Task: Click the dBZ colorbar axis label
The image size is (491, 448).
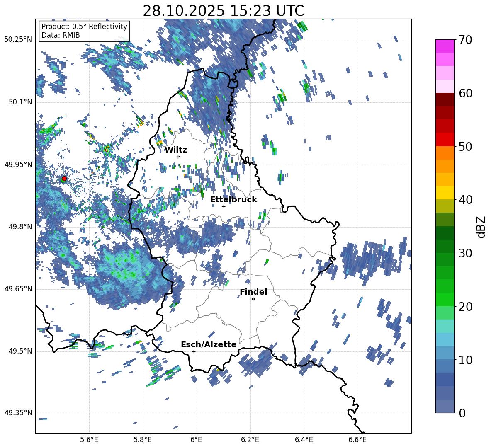Action: pyautogui.click(x=481, y=227)
